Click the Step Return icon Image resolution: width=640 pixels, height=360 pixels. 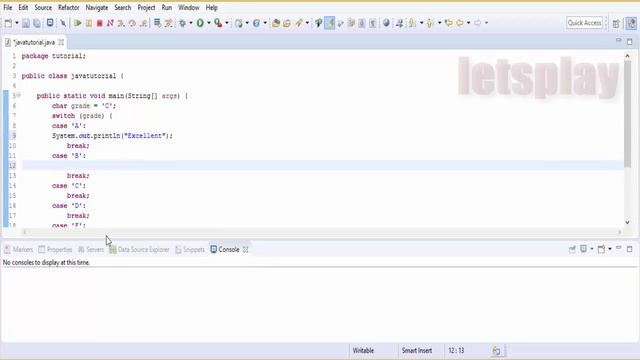[x=143, y=23]
